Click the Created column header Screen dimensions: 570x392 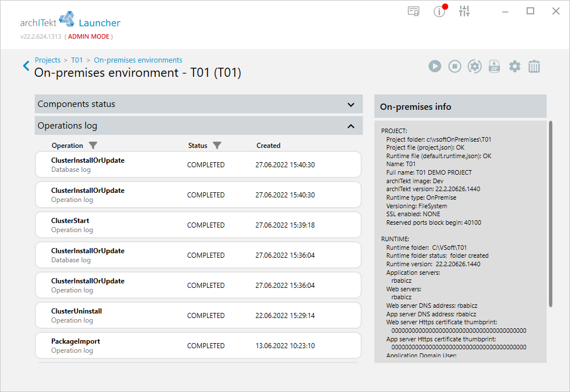click(269, 146)
